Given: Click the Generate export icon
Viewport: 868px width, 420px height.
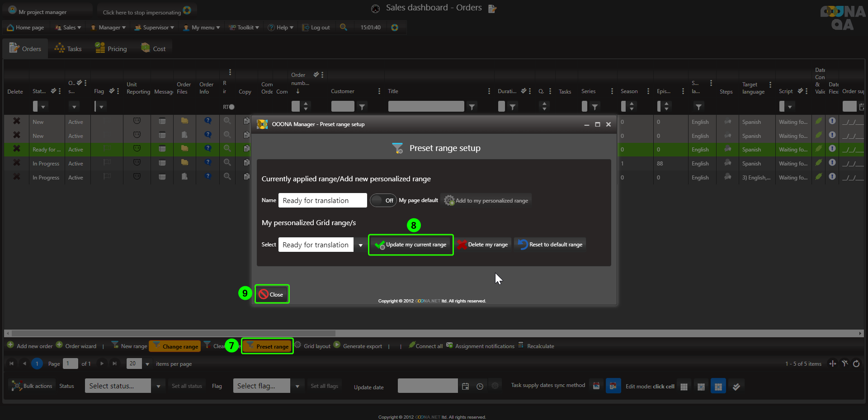Looking at the screenshot, I should (337, 345).
